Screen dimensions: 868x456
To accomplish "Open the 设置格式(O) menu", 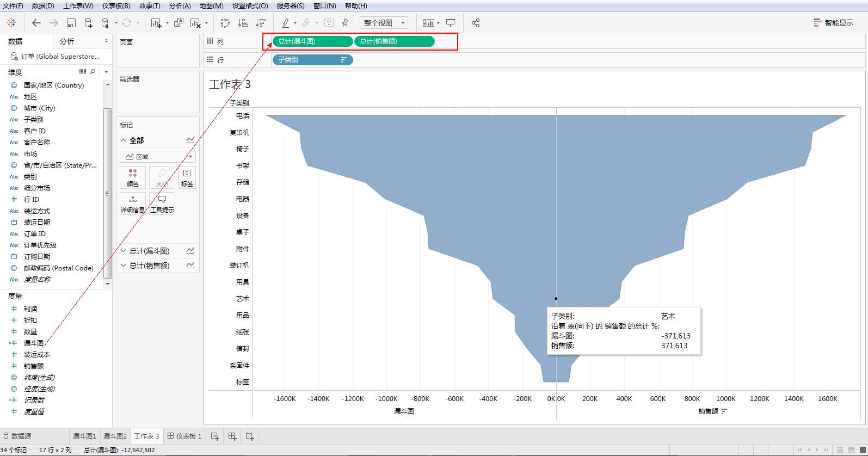I will click(x=250, y=6).
